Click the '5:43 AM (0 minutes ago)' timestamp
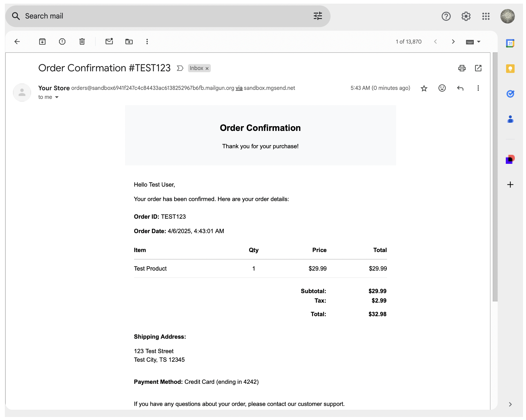 (x=380, y=88)
